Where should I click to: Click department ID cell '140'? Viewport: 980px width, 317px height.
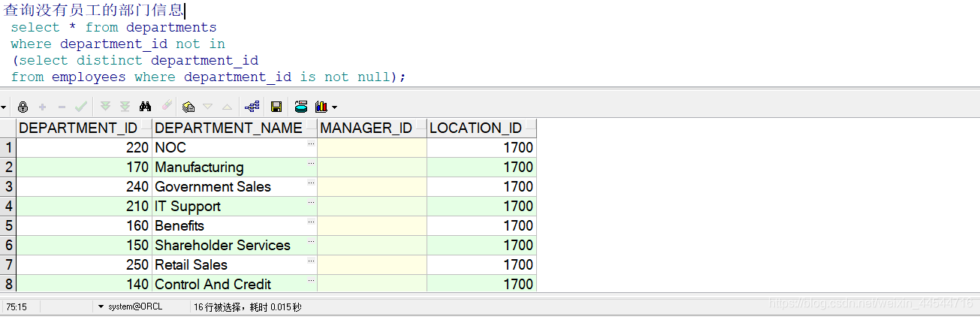point(84,284)
